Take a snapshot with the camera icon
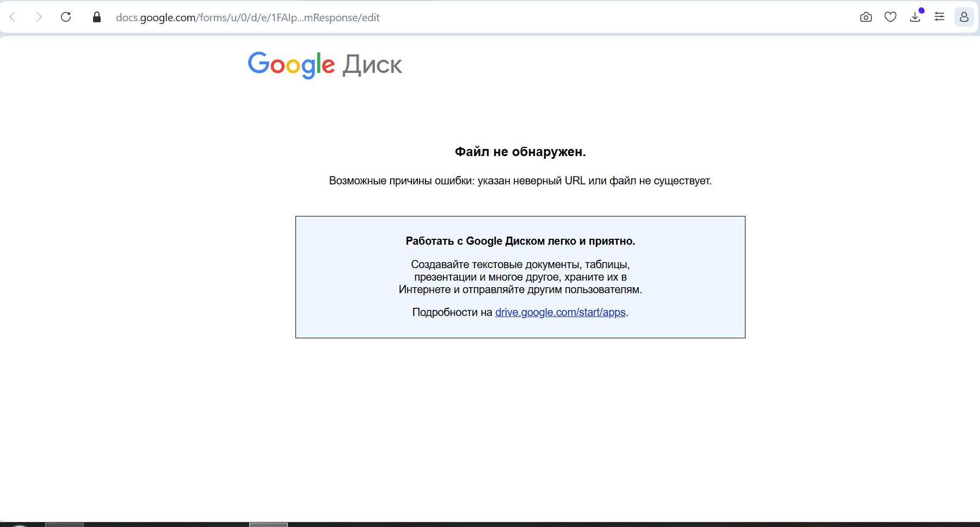The width and height of the screenshot is (980, 527). coord(866,17)
